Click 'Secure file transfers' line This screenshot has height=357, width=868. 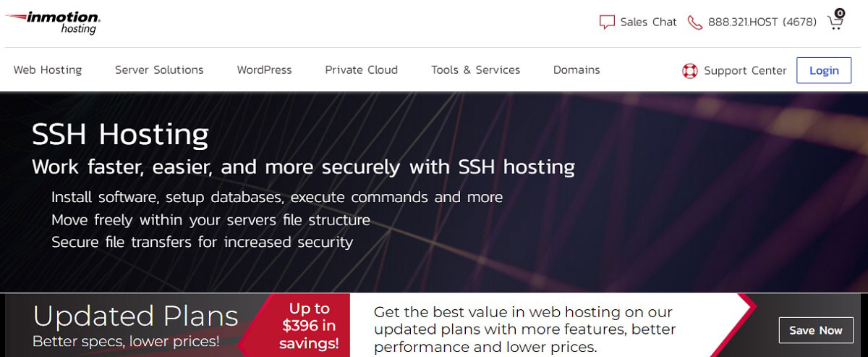coord(202,242)
